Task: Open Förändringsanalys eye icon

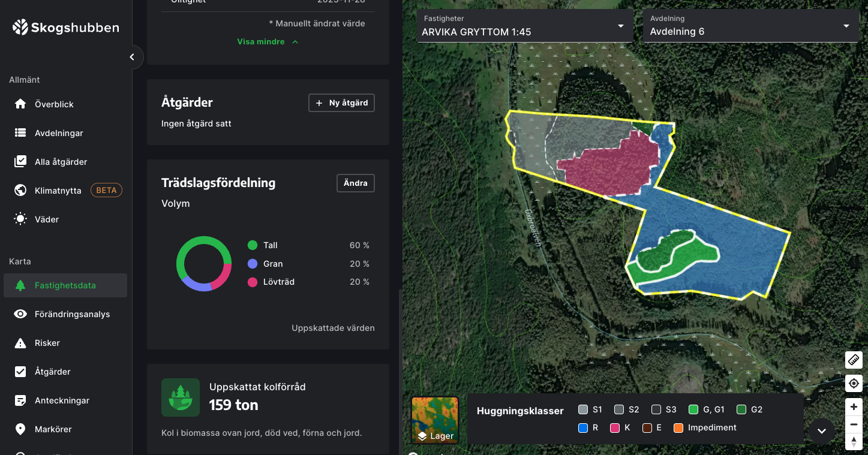Action: (20, 314)
